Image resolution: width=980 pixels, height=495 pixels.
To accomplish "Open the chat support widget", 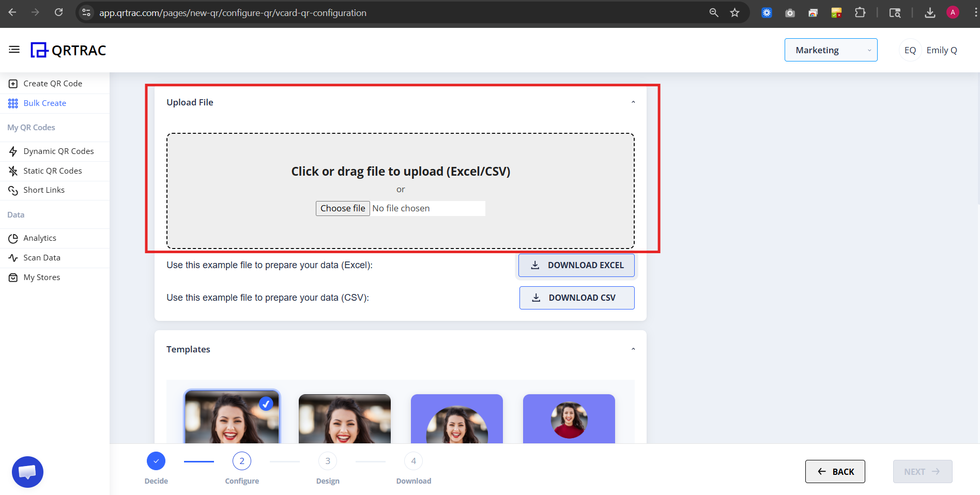I will (27, 471).
